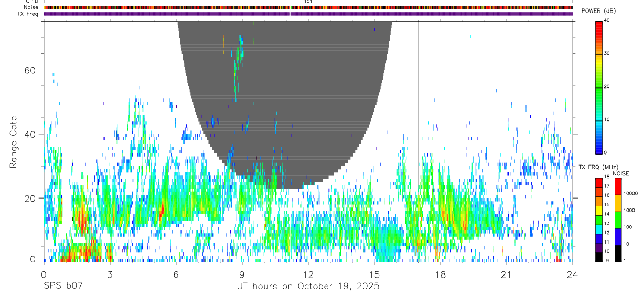This screenshot has height=297, width=644.
Task: Click the 3 hour label on time axis
Action: pyautogui.click(x=110, y=274)
